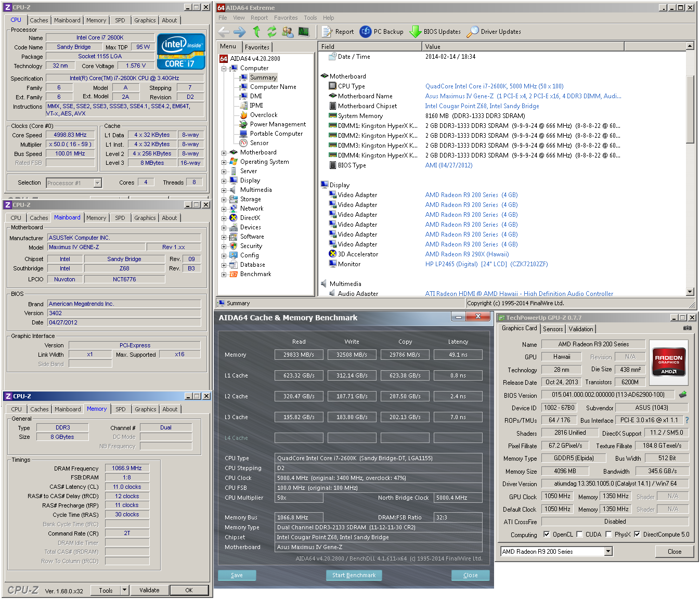Select IPMI in the AIDA64 tree
This screenshot has height=599, width=700.
click(256, 106)
